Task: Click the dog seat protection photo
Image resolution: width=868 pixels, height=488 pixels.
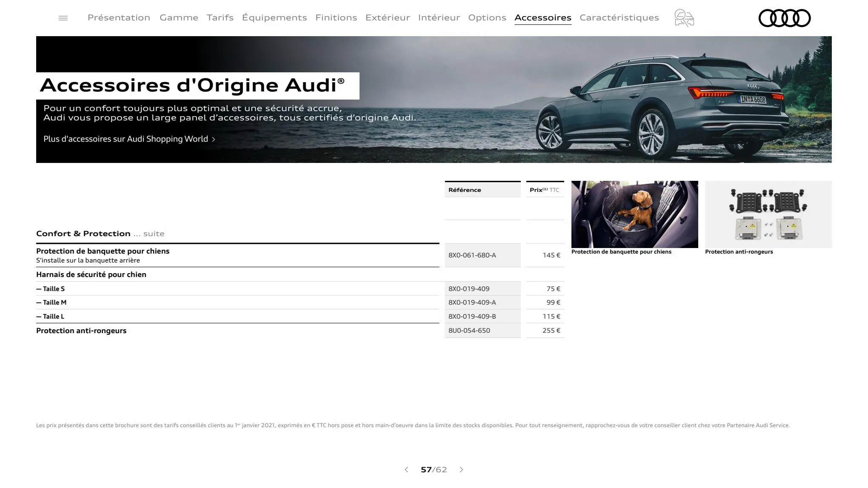Action: coord(634,214)
